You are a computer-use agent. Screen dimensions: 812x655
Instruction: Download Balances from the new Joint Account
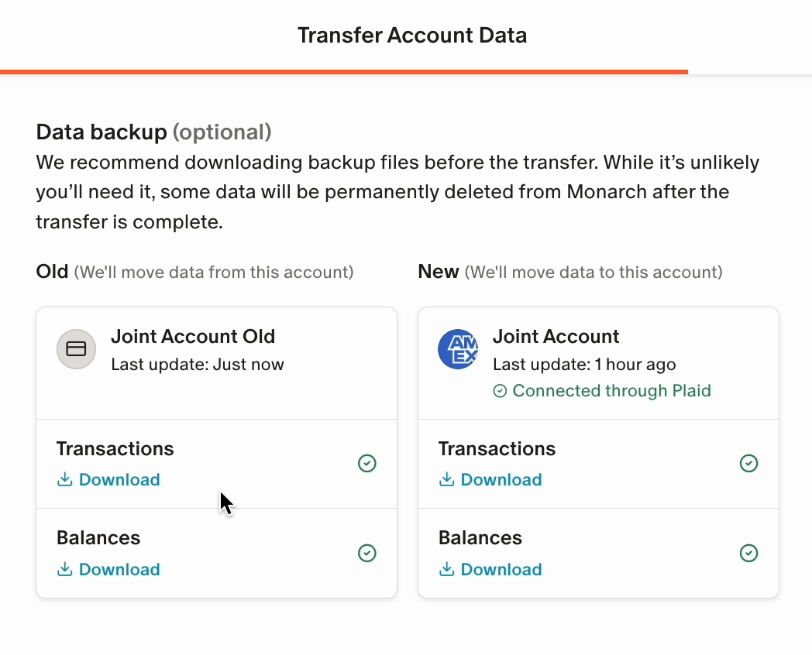[490, 569]
